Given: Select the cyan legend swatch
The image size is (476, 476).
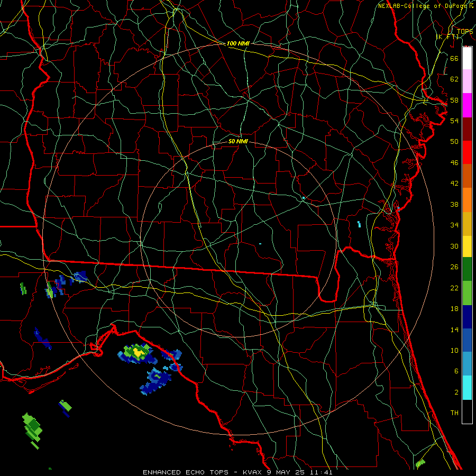Looking at the screenshot, I should pyautogui.click(x=467, y=388).
